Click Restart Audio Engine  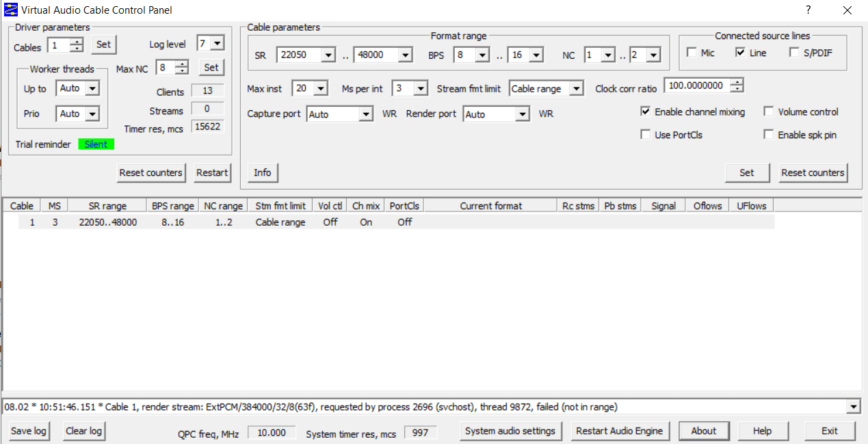620,431
